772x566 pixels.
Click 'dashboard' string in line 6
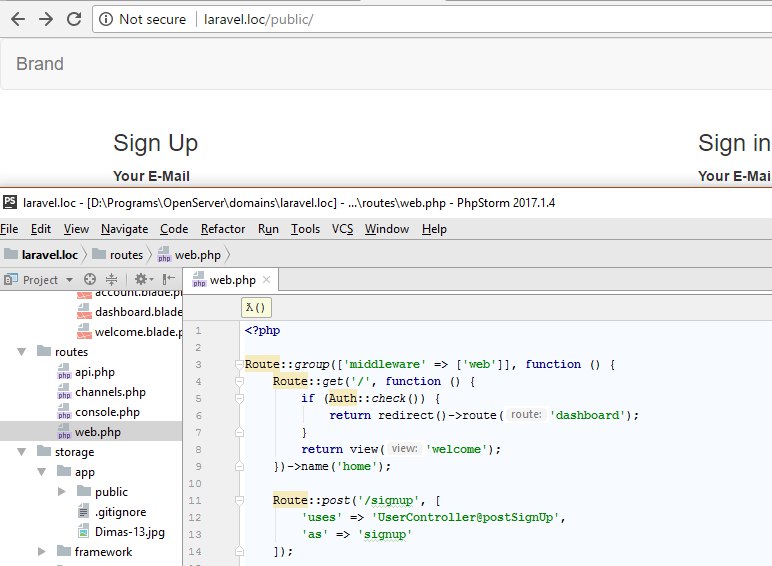pyautogui.click(x=587, y=415)
